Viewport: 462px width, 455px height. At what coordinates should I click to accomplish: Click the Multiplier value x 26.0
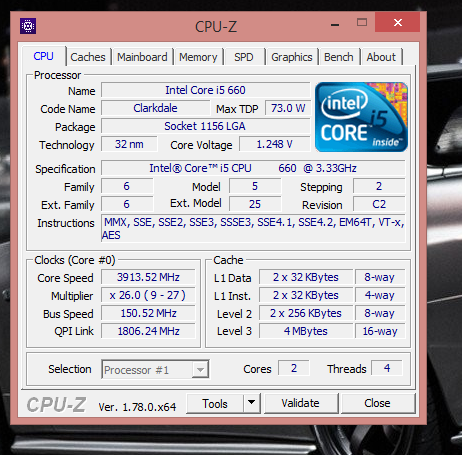pyautogui.click(x=148, y=295)
